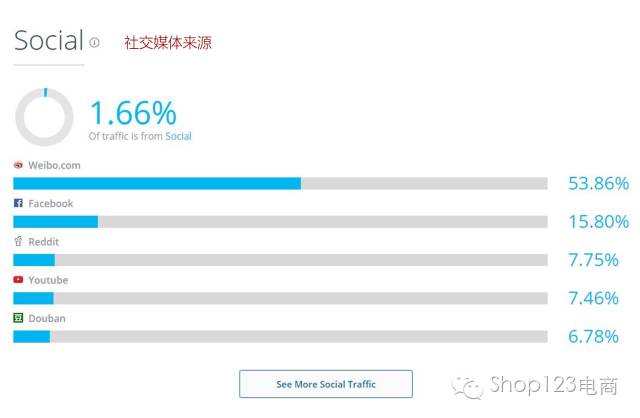Image resolution: width=640 pixels, height=418 pixels.
Task: Click the Weibo.com traffic progress bar
Action: click(x=280, y=183)
